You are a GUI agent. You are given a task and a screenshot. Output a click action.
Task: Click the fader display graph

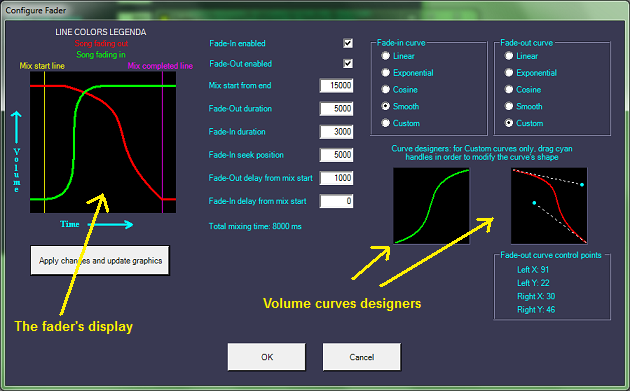(x=103, y=142)
